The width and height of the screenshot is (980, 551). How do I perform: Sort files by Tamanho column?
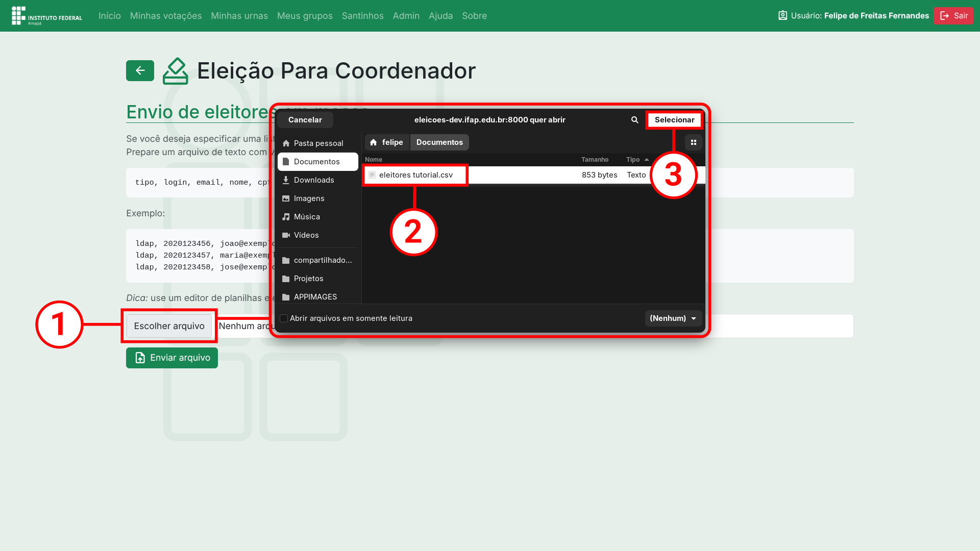pos(595,160)
